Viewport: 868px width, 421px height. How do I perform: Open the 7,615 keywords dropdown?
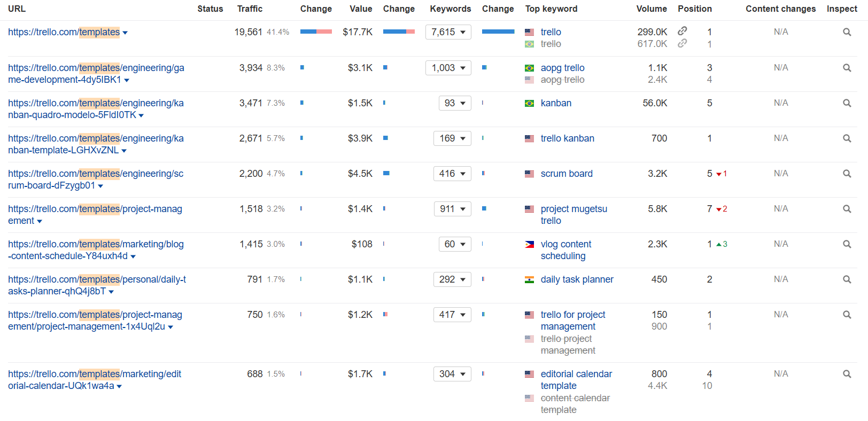click(x=448, y=32)
